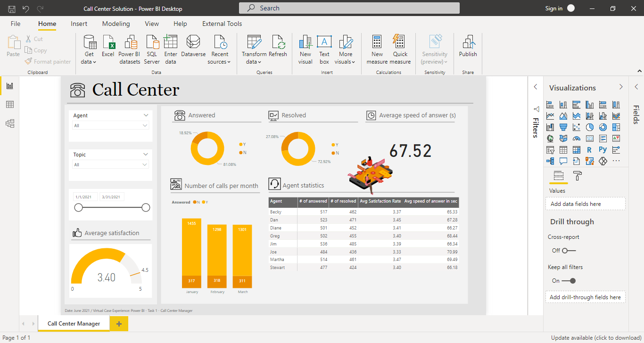
Task: Click the Save icon in title bar
Action: click(12, 8)
